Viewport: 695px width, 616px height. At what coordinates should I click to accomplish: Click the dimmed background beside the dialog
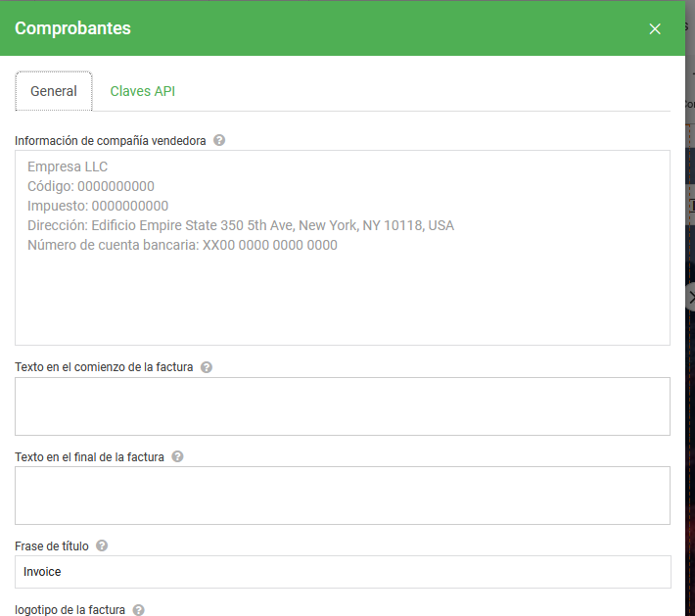(690, 400)
